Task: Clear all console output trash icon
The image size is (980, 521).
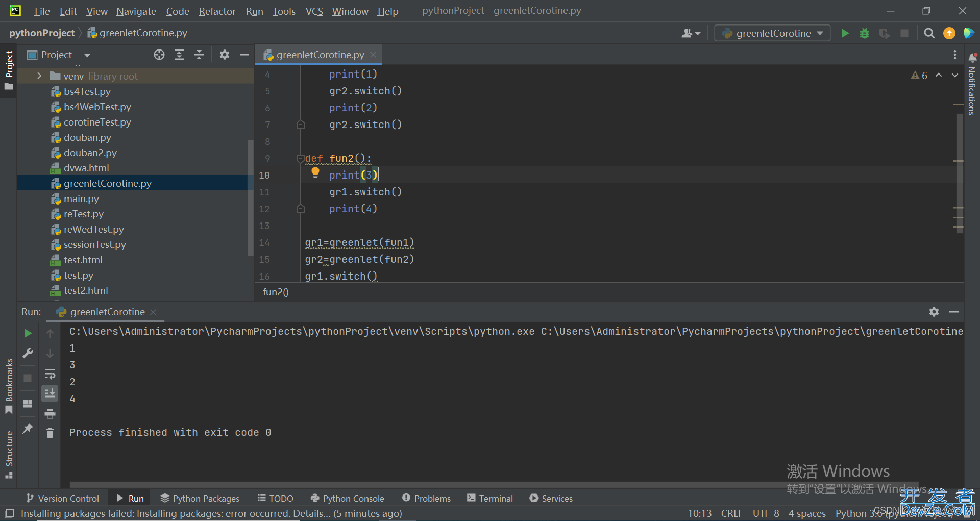Action: click(x=50, y=433)
